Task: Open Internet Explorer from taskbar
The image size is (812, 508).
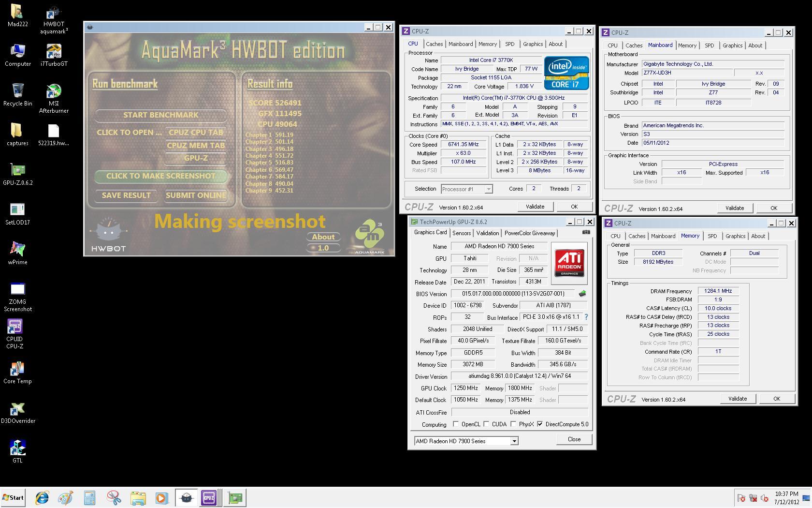Action: coord(42,498)
